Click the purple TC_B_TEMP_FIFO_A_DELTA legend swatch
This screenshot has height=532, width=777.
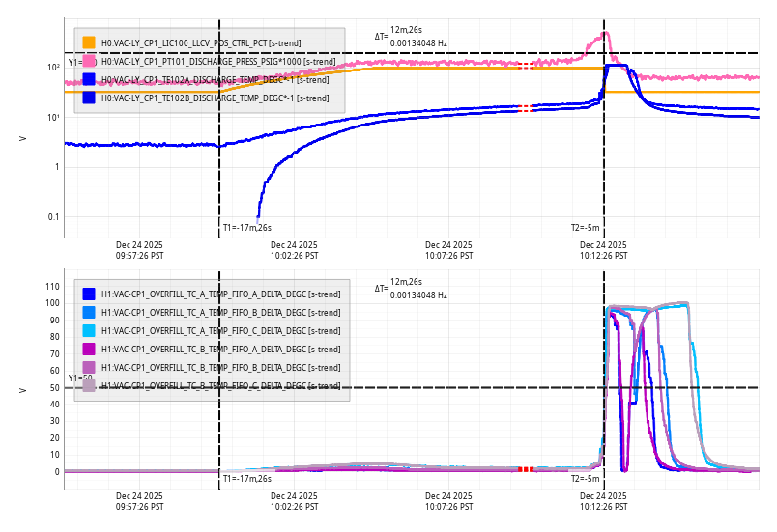point(89,350)
